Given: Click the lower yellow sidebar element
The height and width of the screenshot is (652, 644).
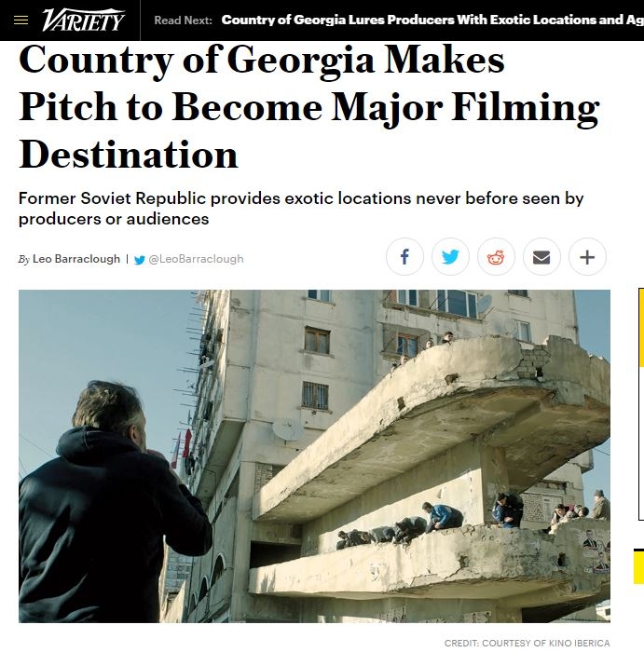Looking at the screenshot, I should click(638, 567).
